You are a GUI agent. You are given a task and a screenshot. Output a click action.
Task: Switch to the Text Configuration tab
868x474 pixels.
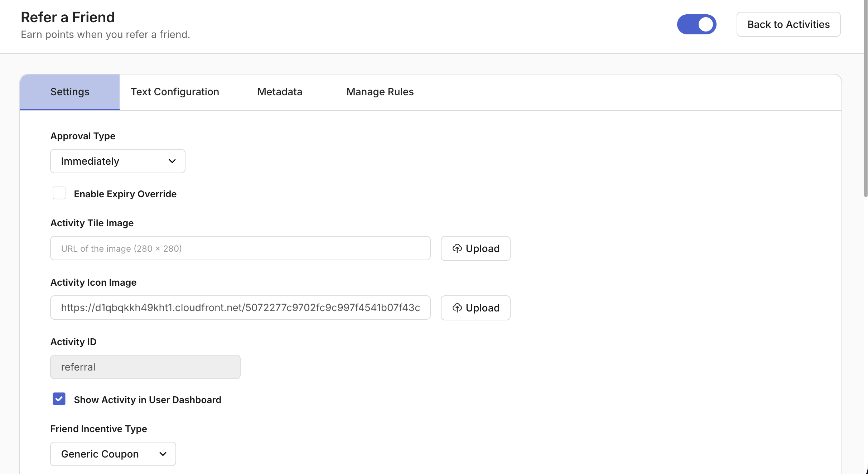[175, 92]
